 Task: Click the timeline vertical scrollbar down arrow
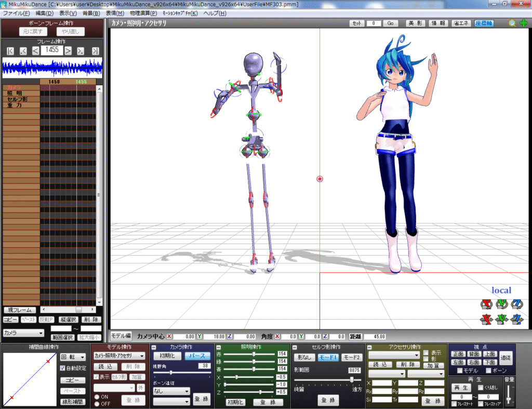(x=99, y=302)
